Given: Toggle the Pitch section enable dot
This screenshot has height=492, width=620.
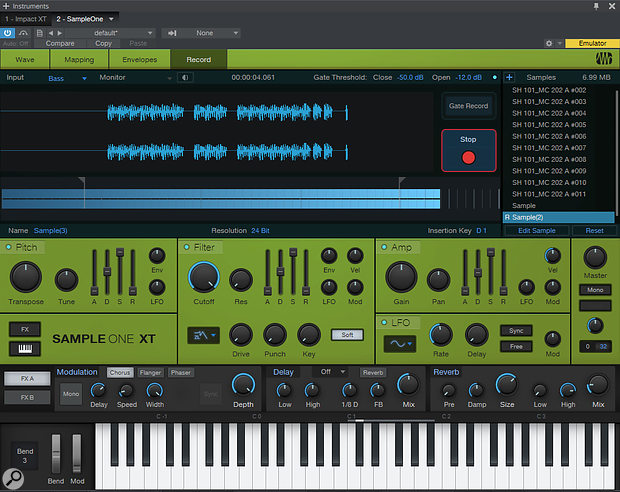Looking at the screenshot, I should [8, 247].
